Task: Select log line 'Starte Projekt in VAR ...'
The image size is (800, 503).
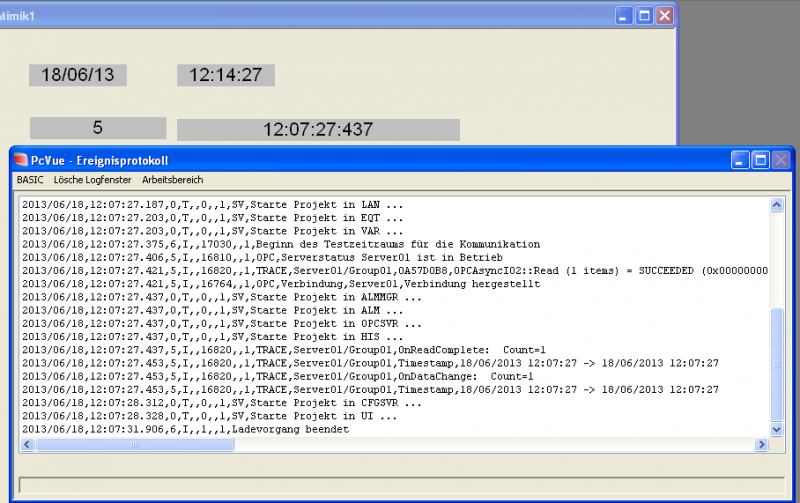Action: pyautogui.click(x=213, y=231)
